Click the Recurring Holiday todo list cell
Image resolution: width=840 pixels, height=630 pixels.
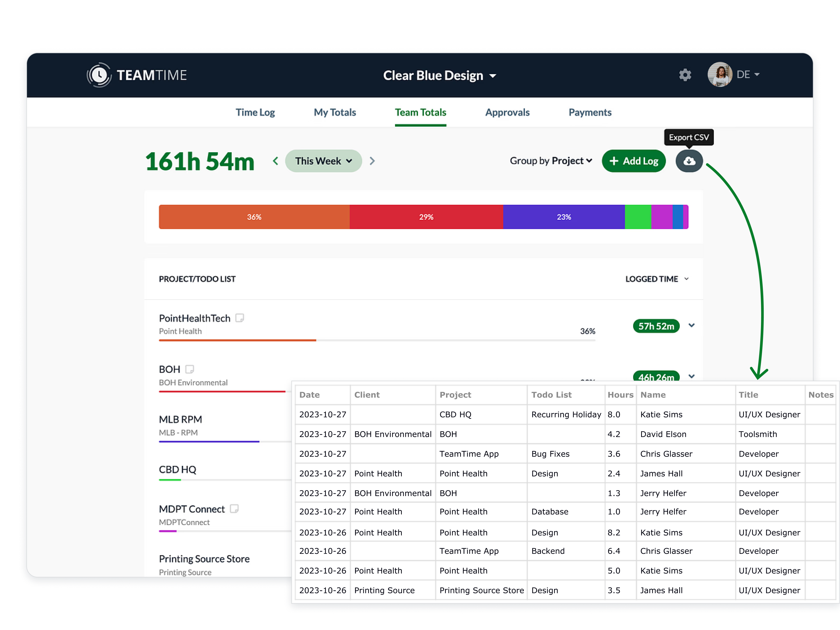pos(566,415)
